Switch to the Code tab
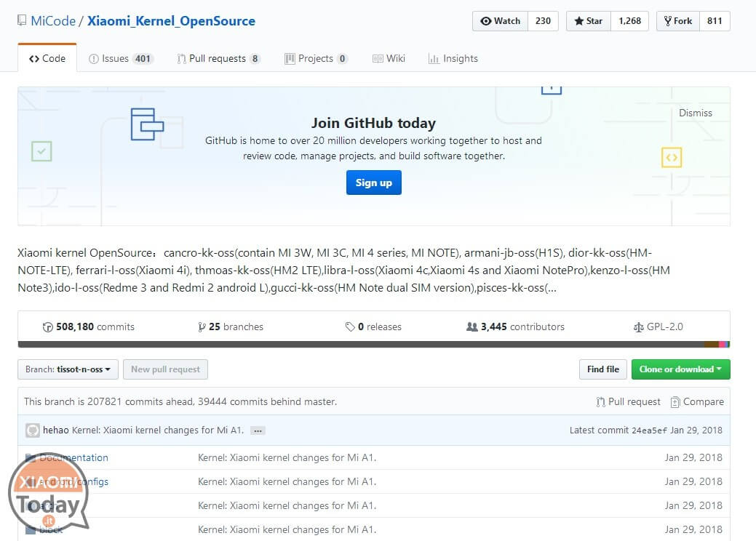Image resolution: width=756 pixels, height=541 pixels. (x=47, y=58)
